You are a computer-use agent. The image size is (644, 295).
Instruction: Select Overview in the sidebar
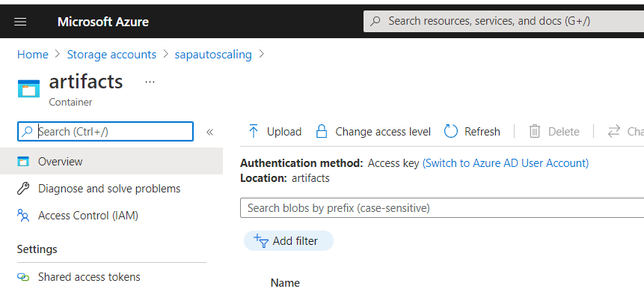[x=111, y=162]
